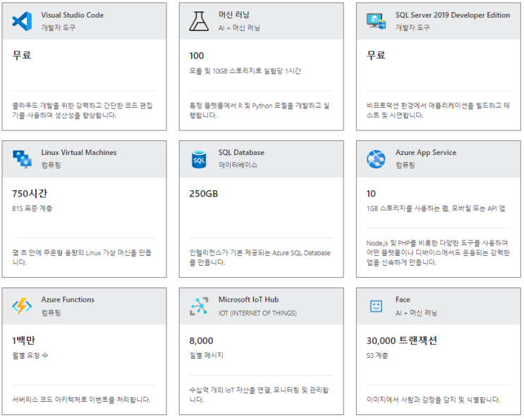Click the 비프로덕션 환경 description text
The height and width of the screenshot is (420, 524).
click(438, 110)
